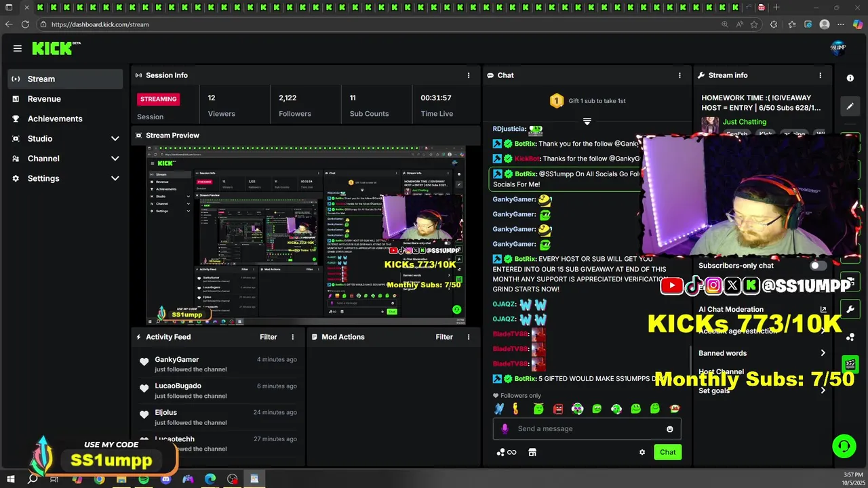
Task: Open the Chat panel three-dot menu
Action: [679, 75]
